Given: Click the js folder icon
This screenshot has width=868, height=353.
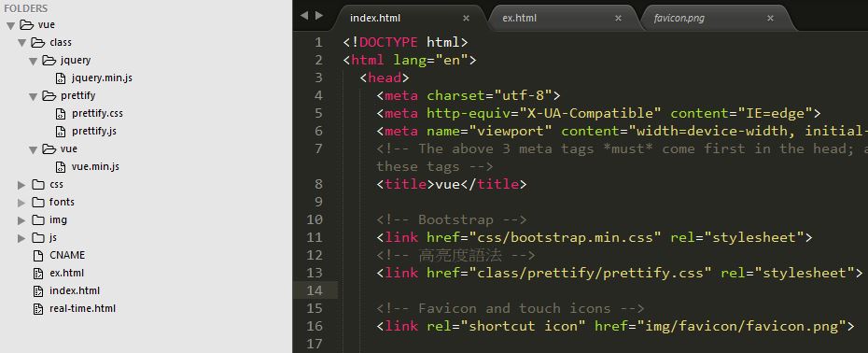Looking at the screenshot, I should [38, 238].
